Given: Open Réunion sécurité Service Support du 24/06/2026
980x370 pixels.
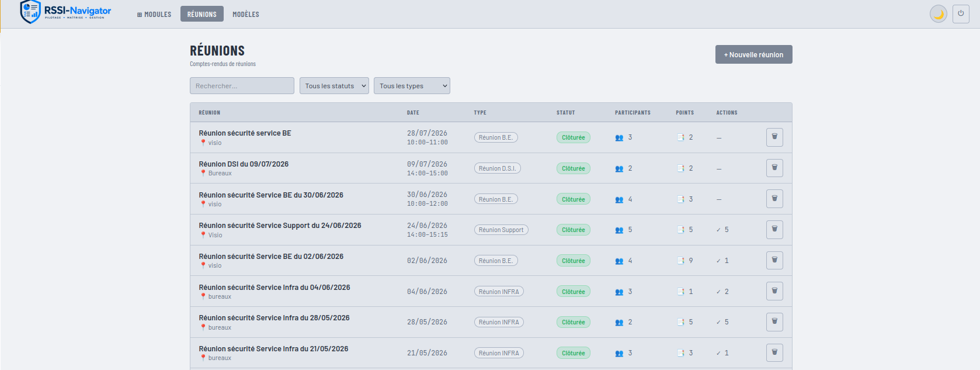Looking at the screenshot, I should click(x=280, y=226).
